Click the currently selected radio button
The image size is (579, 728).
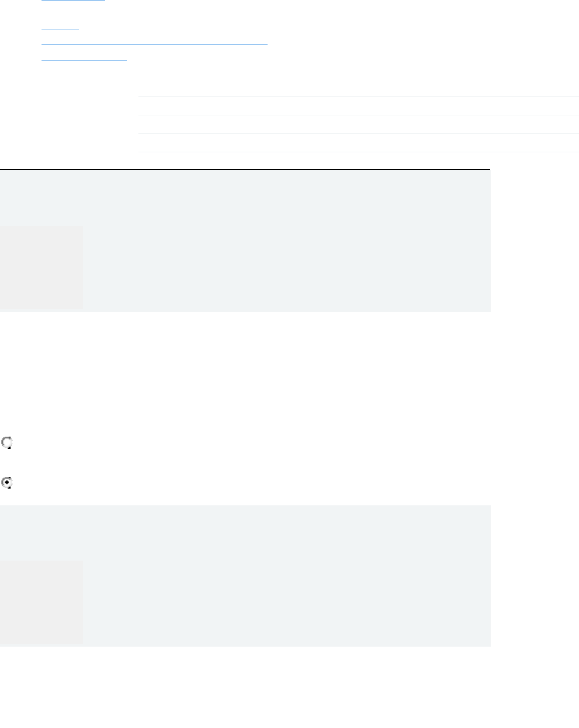click(7, 483)
